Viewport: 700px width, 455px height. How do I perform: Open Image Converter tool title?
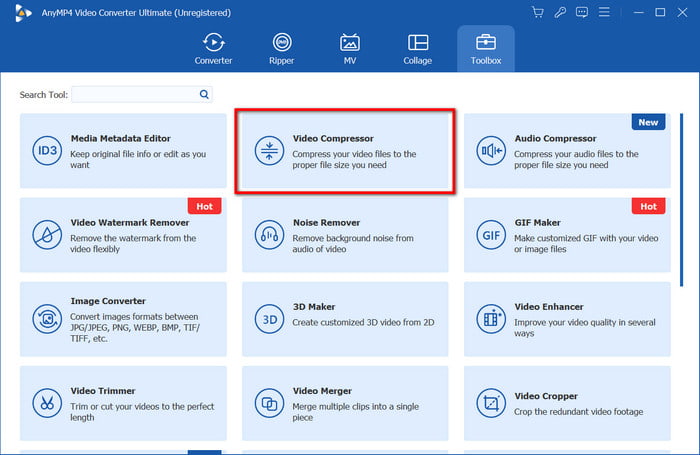(x=108, y=301)
